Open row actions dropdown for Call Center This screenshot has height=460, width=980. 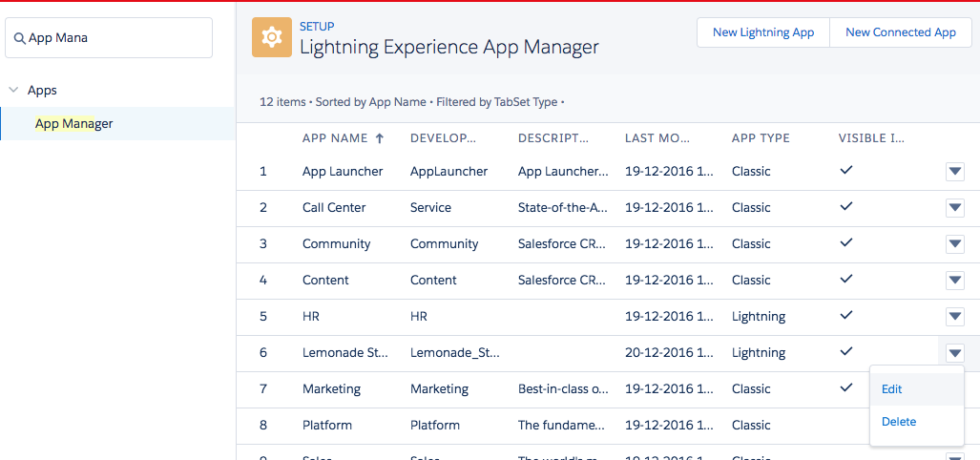pyautogui.click(x=954, y=208)
